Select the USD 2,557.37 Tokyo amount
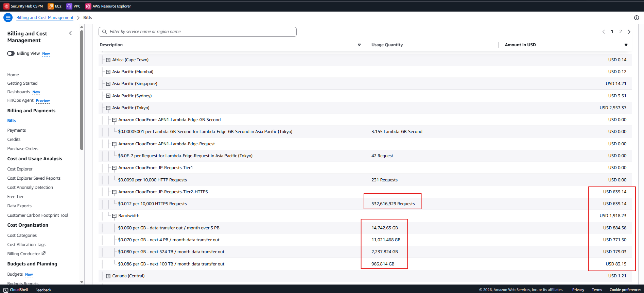 (613, 108)
